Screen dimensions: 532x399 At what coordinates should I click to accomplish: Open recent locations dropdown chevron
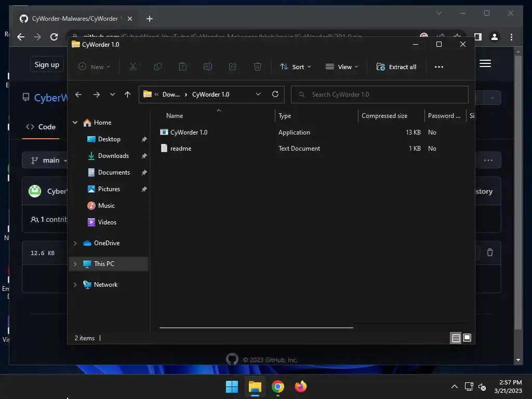(x=112, y=95)
